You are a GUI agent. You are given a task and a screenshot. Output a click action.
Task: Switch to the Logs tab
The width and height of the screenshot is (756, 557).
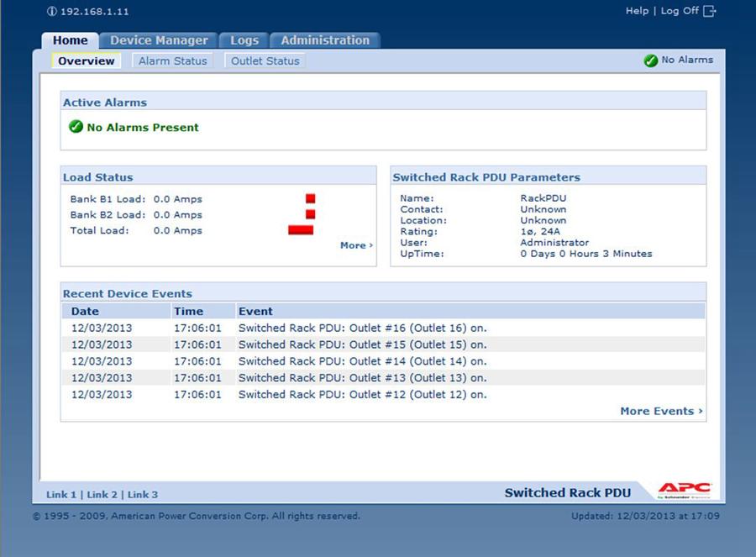coord(244,40)
